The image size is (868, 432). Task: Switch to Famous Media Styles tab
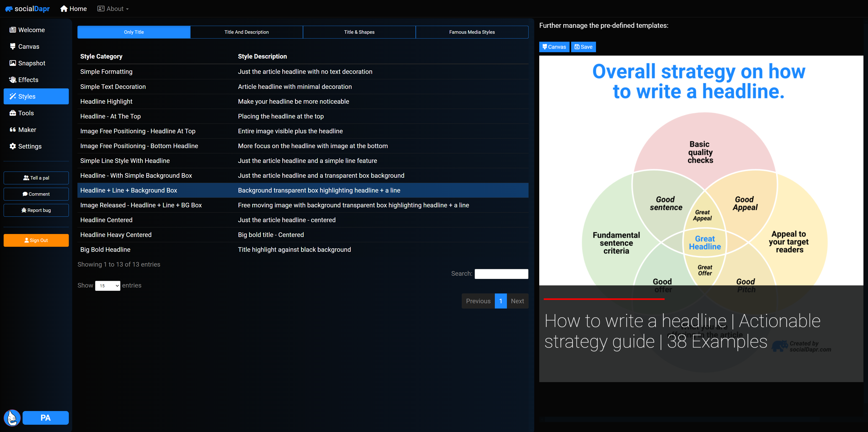(472, 32)
